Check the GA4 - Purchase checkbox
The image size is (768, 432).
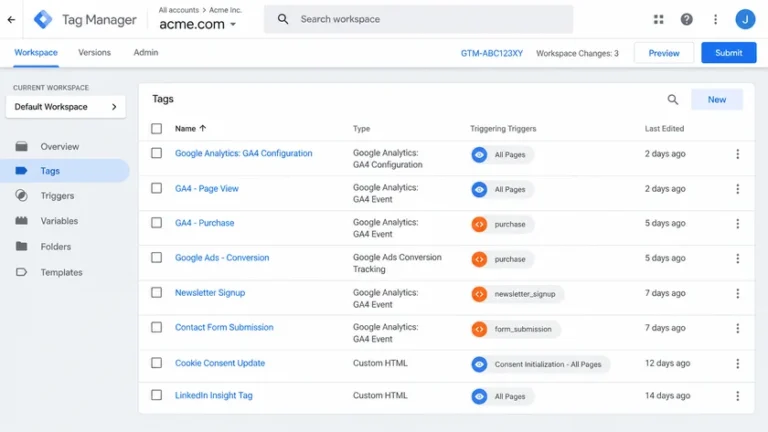pyautogui.click(x=156, y=223)
